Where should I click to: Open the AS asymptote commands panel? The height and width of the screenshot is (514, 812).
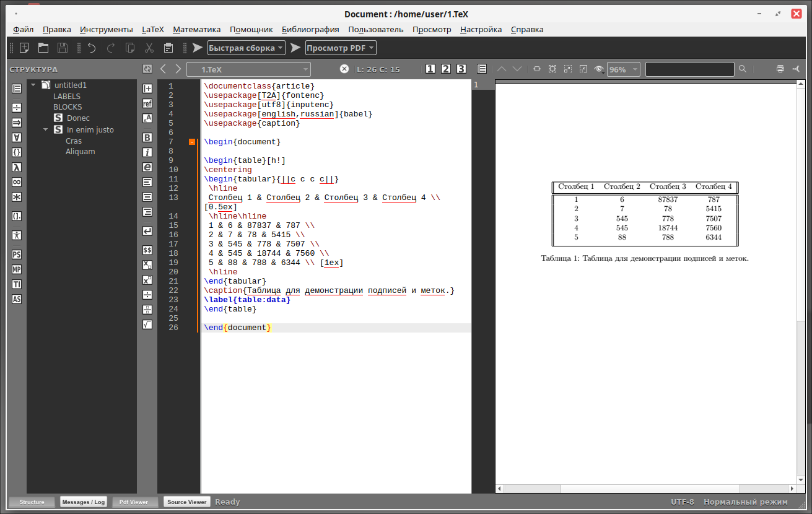[17, 299]
